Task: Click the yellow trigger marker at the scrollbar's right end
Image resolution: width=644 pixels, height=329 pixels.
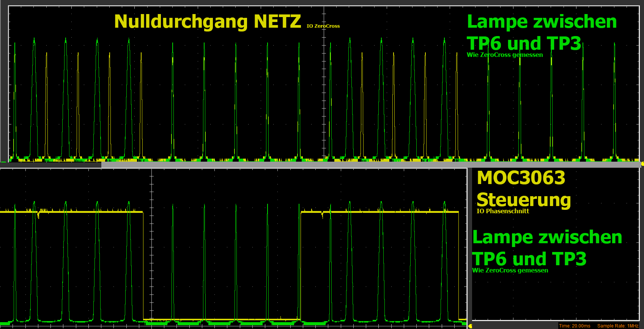Action: pyautogui.click(x=642, y=164)
